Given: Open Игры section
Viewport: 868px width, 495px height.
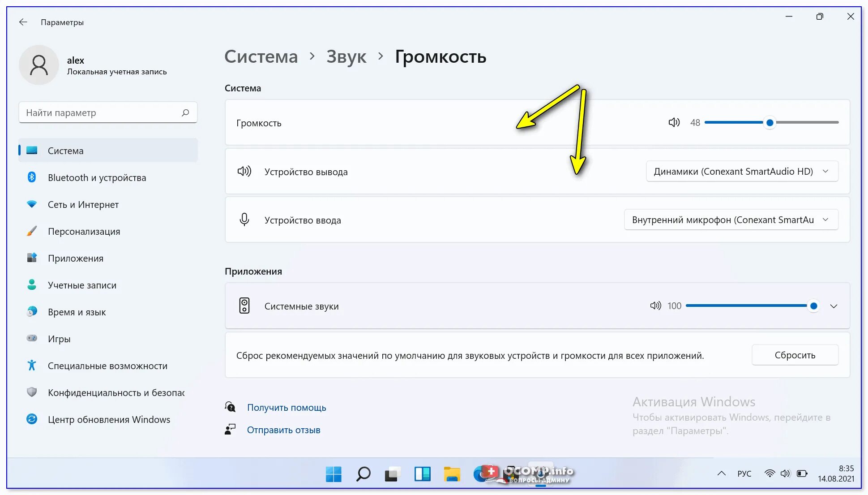Looking at the screenshot, I should click(108, 339).
